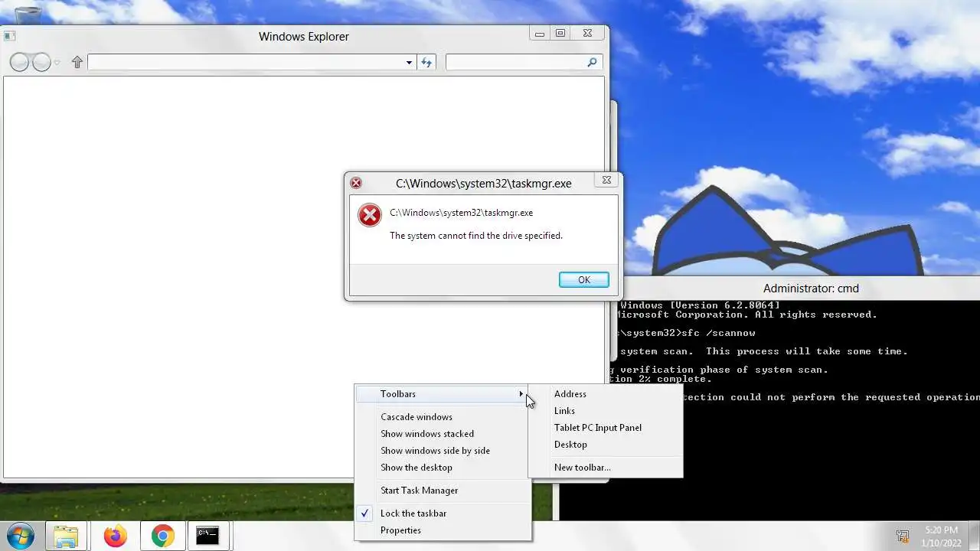Expand the address bar history dropdown
This screenshot has width=980, height=551.
point(409,63)
